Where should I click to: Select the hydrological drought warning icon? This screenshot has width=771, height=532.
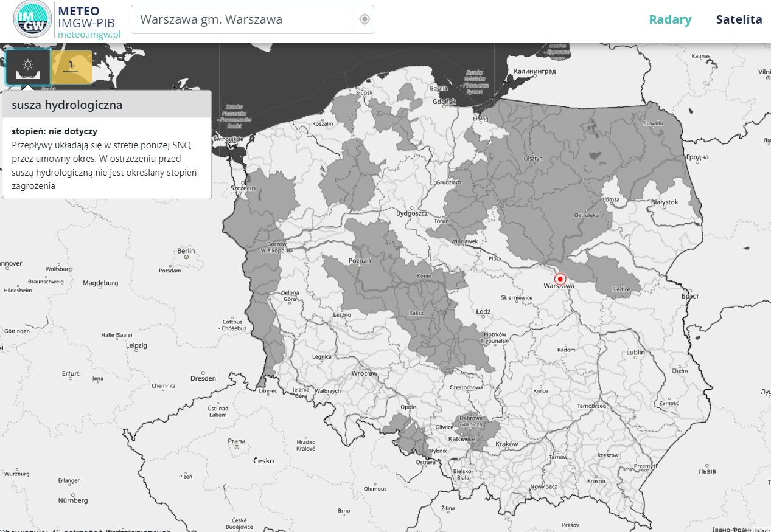tap(28, 67)
